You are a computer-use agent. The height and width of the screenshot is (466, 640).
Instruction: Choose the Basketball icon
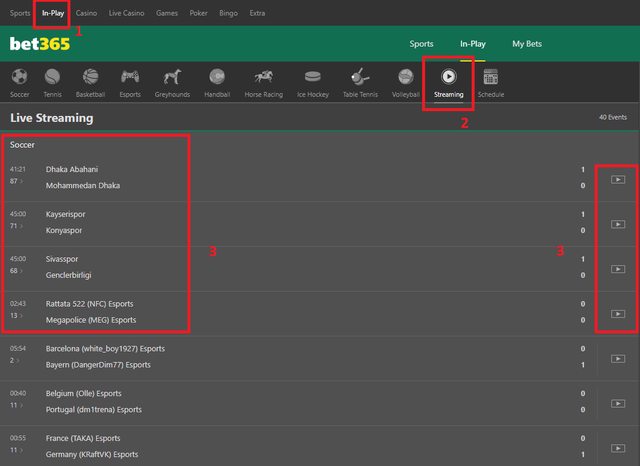[90, 77]
